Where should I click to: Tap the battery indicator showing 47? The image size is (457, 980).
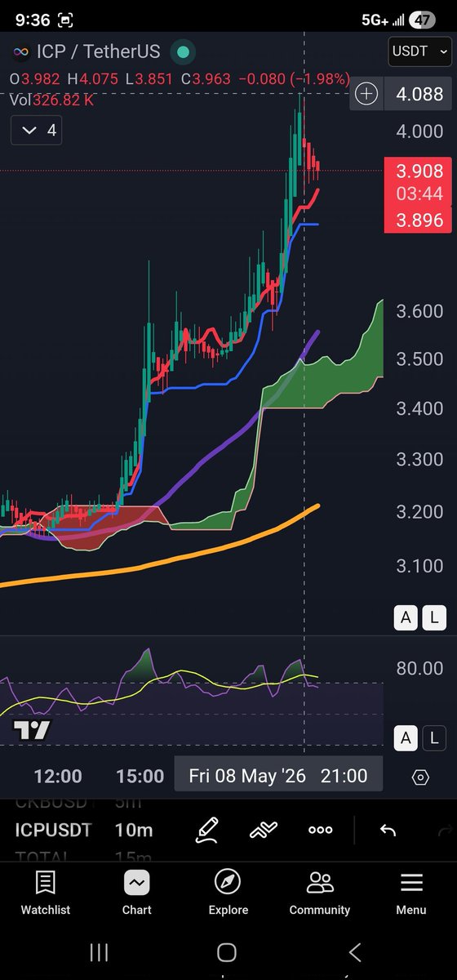pos(422,20)
